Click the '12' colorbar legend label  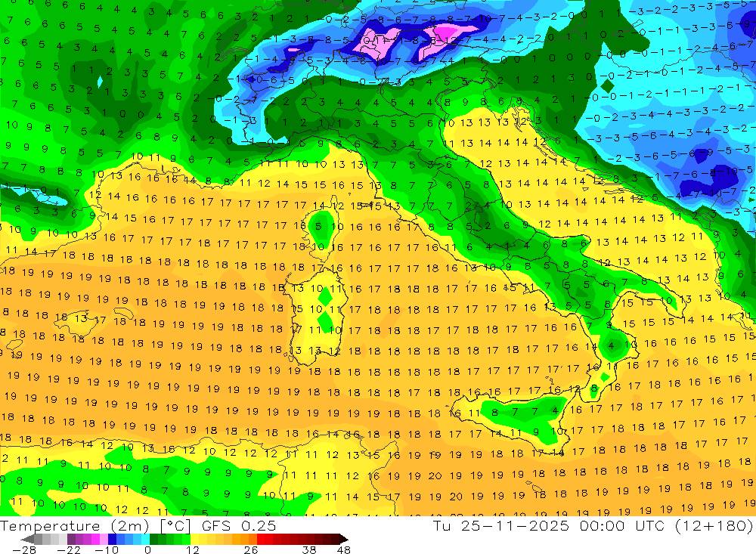pyautogui.click(x=193, y=550)
